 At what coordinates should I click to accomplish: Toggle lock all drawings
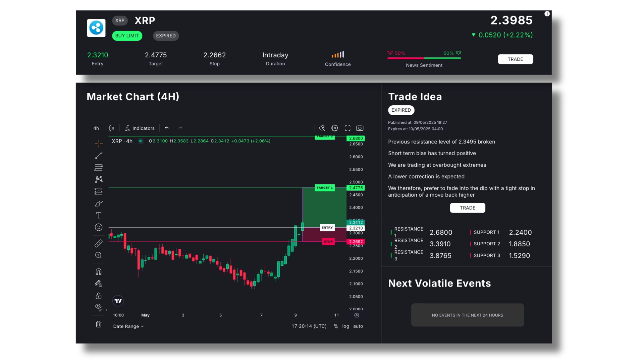(99, 296)
